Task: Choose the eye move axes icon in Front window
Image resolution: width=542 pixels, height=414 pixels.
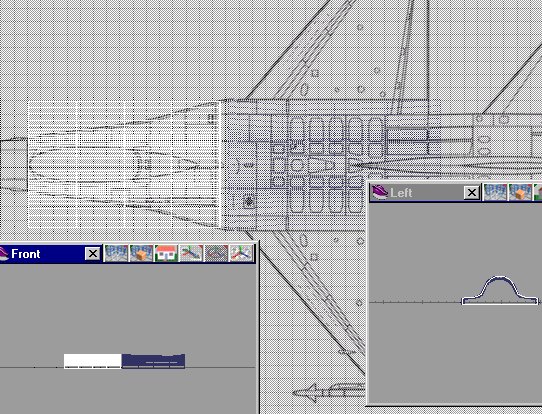Action: [191, 254]
